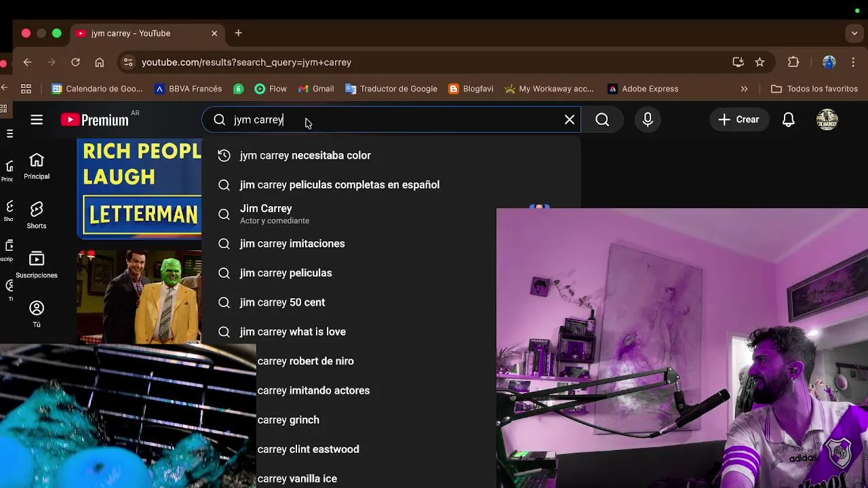Open the Letterman video thumbnail
Viewport: 868px width, 488px height.
coord(139,188)
